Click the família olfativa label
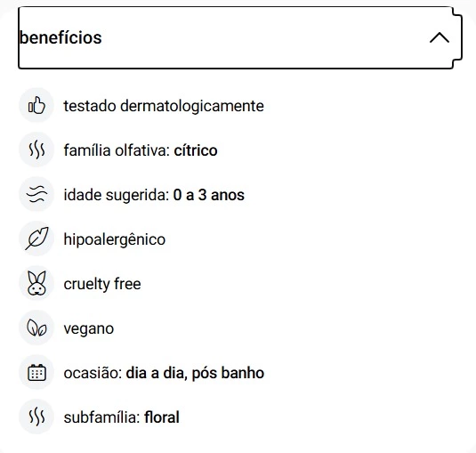 (x=117, y=150)
